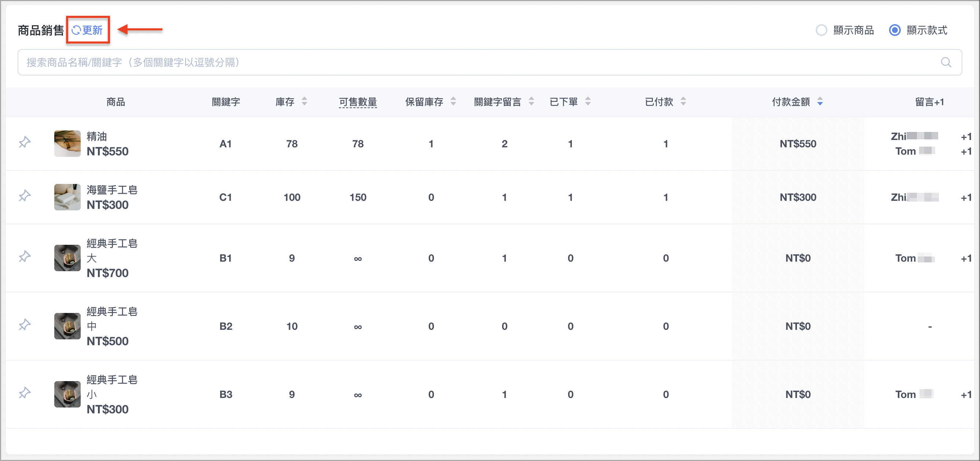
Task: Click the 可售數量 column header
Action: pyautogui.click(x=358, y=102)
